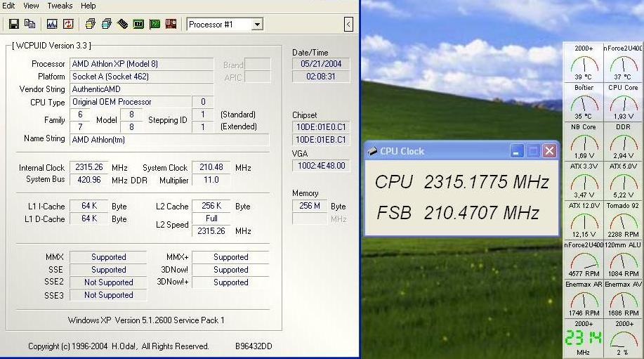The width and height of the screenshot is (644, 359).
Task: Open the Tweaks menu
Action: pos(60,6)
